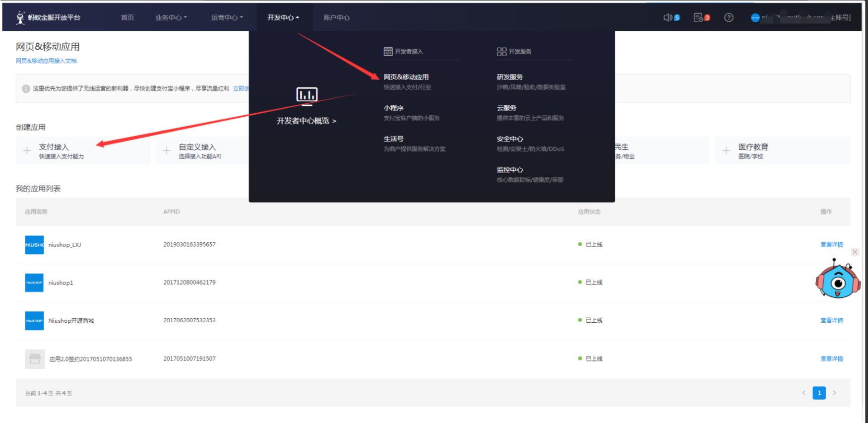The width and height of the screenshot is (868, 423).
Task: Click the niushop_LXJ app logo
Action: pos(34,245)
